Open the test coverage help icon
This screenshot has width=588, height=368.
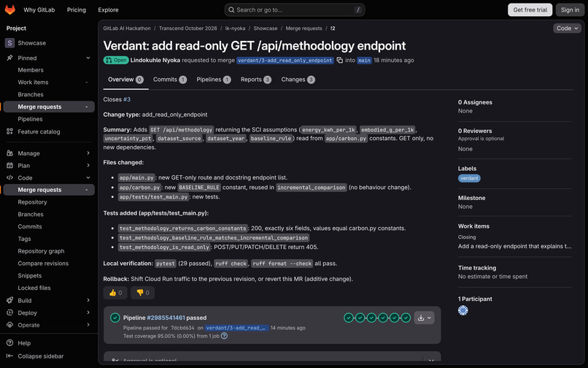[224, 336]
